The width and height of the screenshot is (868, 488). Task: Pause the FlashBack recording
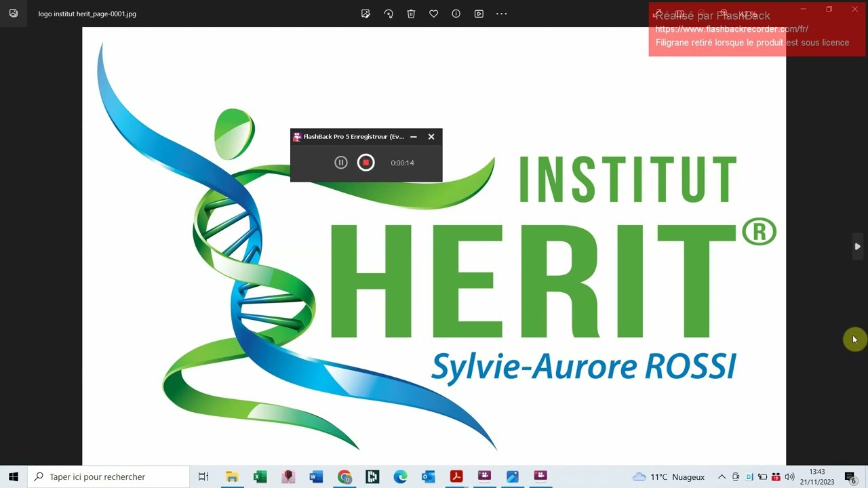click(x=341, y=163)
